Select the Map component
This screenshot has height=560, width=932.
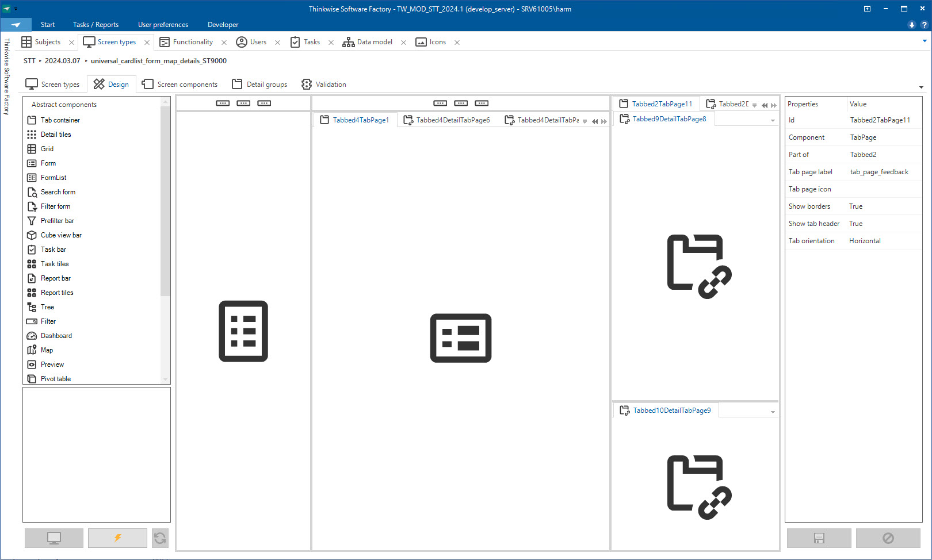(x=47, y=350)
